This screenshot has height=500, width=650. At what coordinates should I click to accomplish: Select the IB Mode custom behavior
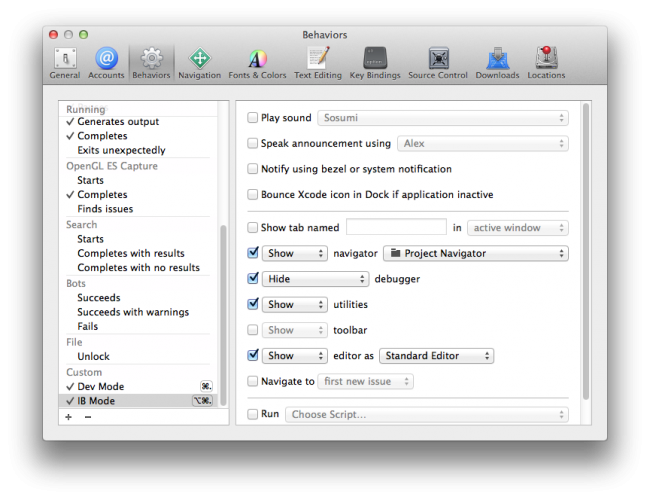96,401
